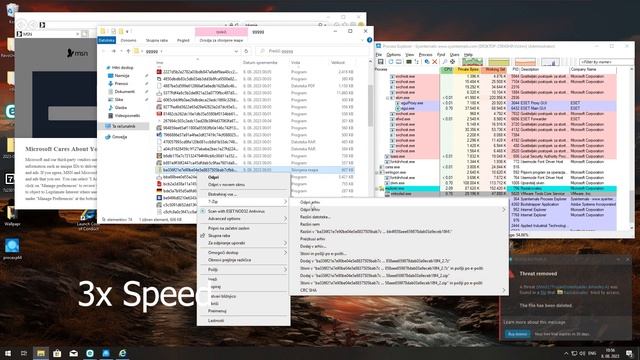Click the Back arrow in File Explorer
640x360 pixels.
[104, 51]
